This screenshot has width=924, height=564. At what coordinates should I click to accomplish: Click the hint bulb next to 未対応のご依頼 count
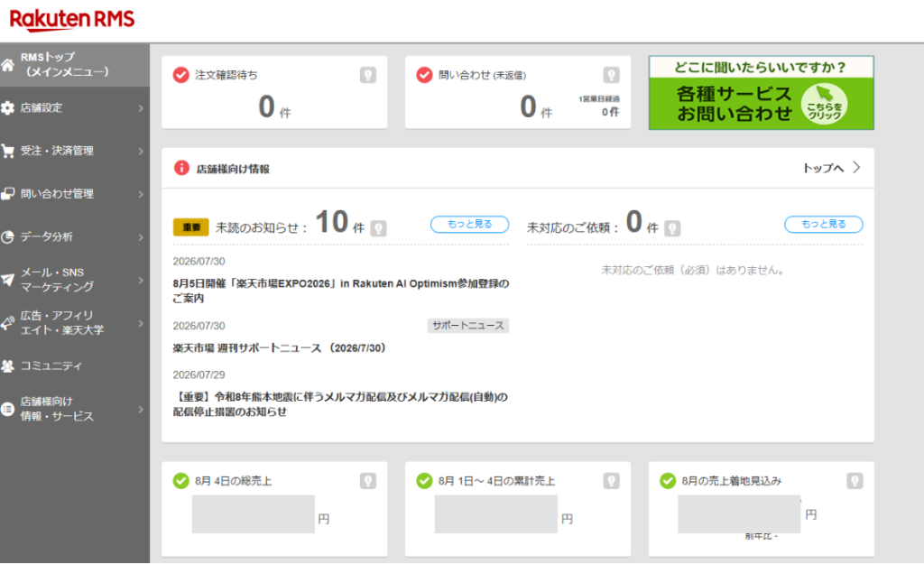pyautogui.click(x=672, y=228)
